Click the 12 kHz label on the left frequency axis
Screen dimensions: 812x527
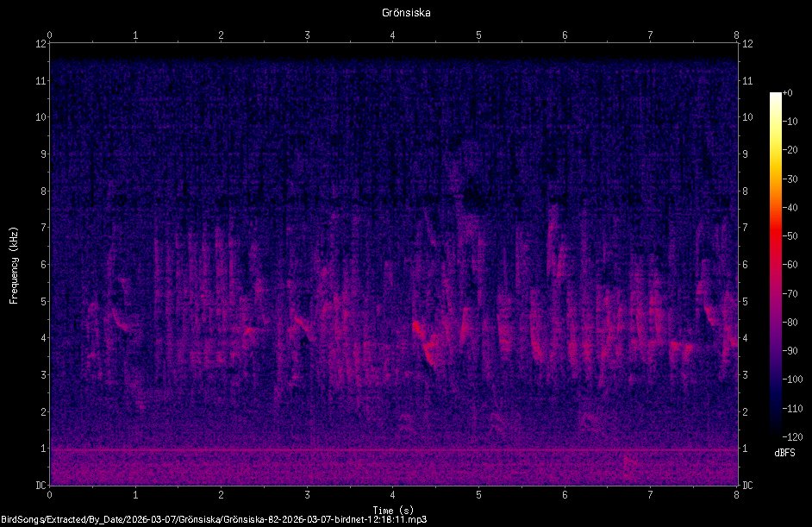pyautogui.click(x=41, y=43)
